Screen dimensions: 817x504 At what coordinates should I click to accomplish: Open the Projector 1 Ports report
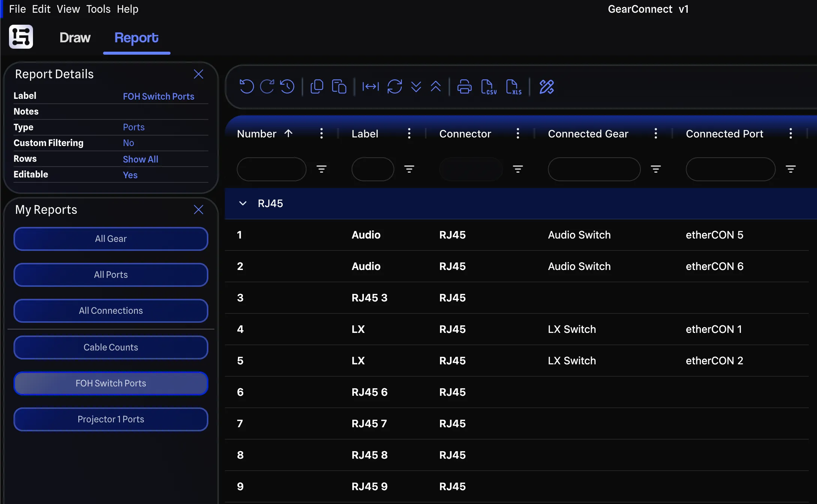[x=111, y=419]
